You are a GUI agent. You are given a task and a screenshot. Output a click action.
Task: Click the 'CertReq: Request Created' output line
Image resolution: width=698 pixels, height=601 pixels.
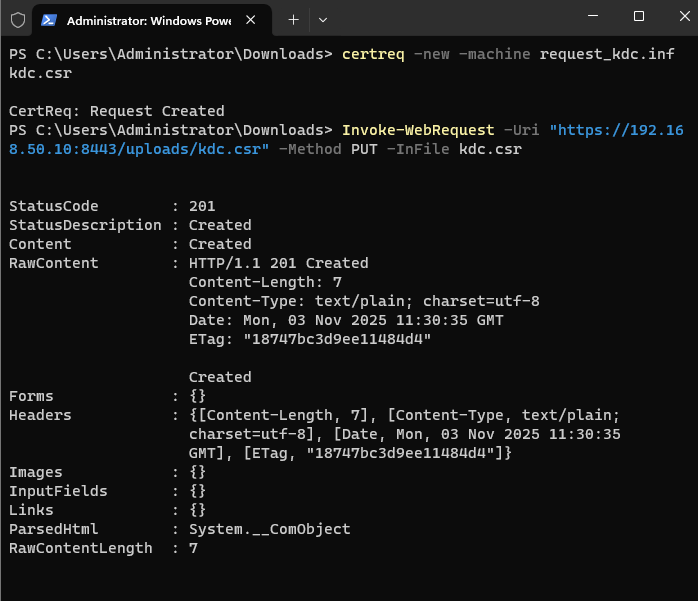point(116,111)
